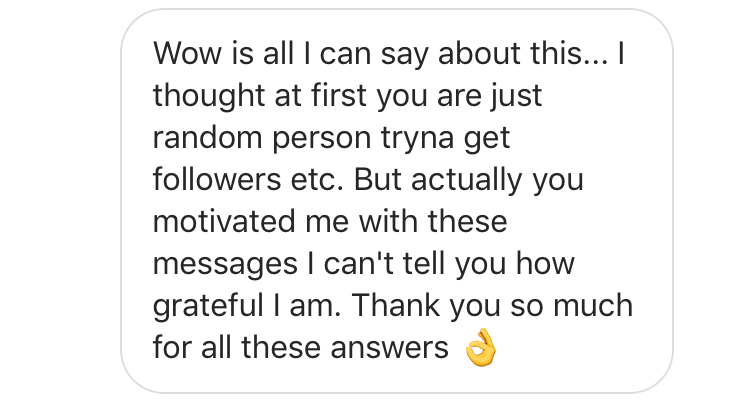Select the word "followers" in the message

point(217,179)
